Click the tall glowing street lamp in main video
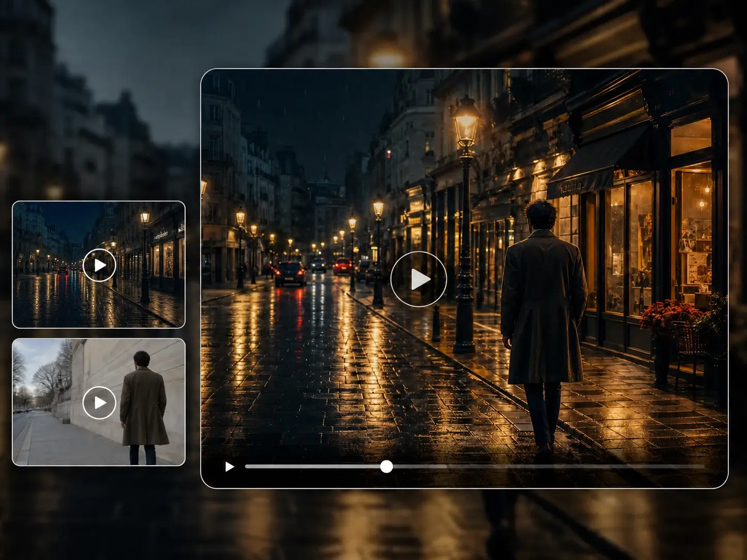Screen dimensions: 747x560 pos(465,222)
